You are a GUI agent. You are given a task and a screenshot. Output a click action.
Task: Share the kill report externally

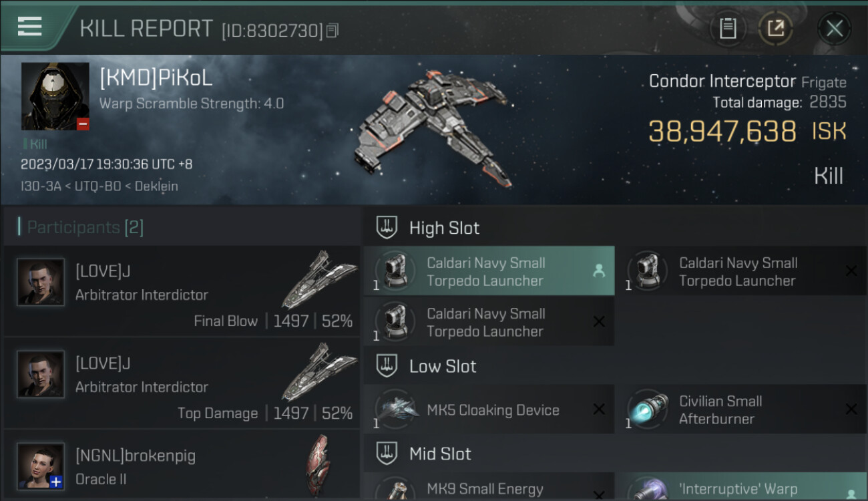coord(775,28)
